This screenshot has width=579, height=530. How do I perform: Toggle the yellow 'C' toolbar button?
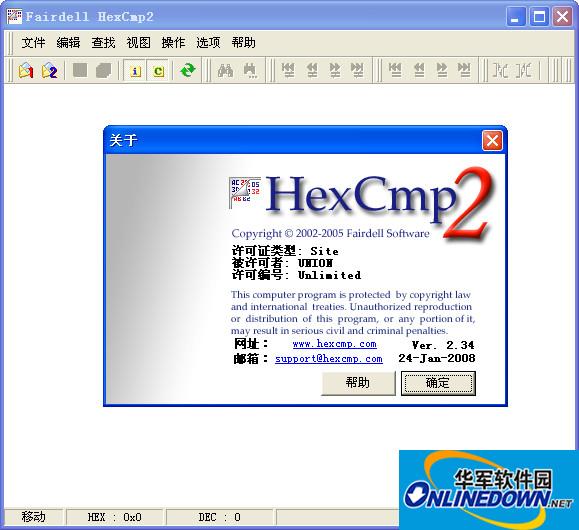pyautogui.click(x=158, y=71)
